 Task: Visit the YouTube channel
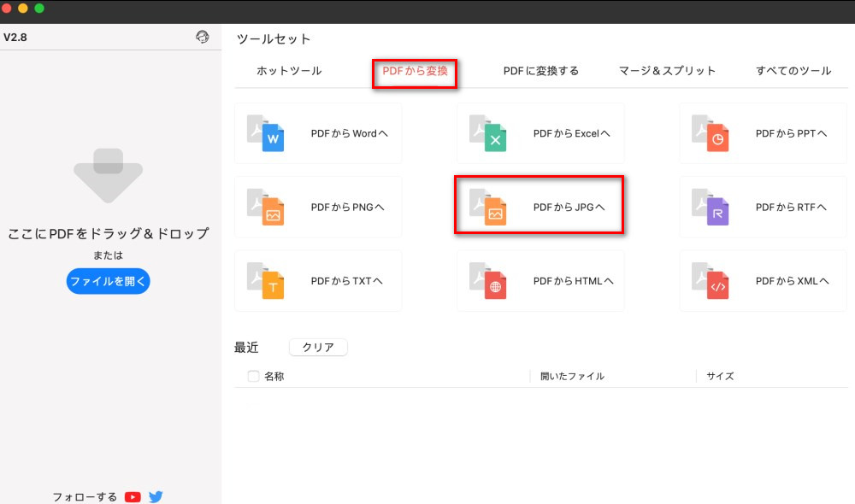coord(133,496)
